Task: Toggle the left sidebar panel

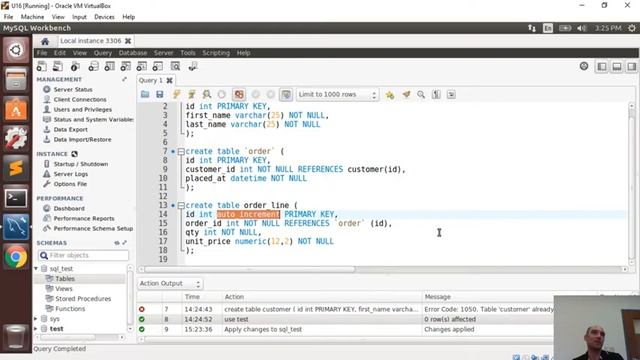Action: (x=602, y=67)
